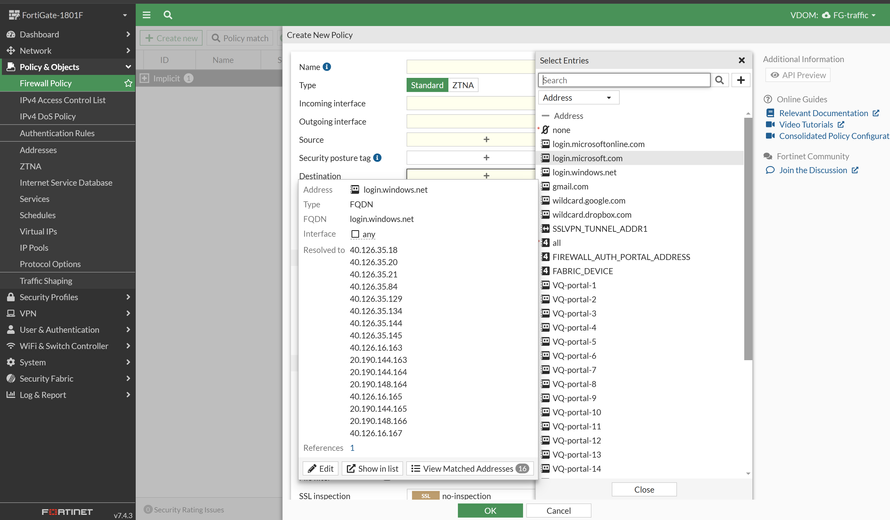The width and height of the screenshot is (890, 520).
Task: Collapse the Address group in entries list
Action: point(545,116)
